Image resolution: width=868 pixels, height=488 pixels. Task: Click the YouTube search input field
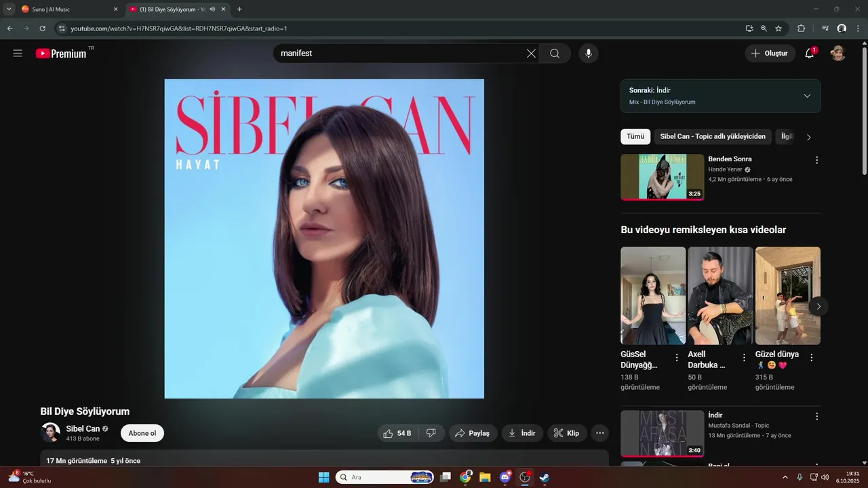pos(400,54)
